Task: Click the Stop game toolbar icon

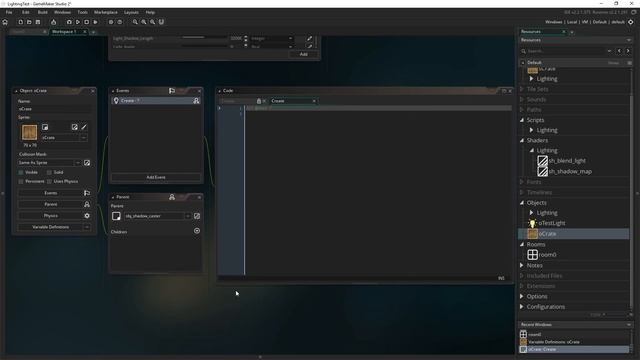Action: [87, 22]
